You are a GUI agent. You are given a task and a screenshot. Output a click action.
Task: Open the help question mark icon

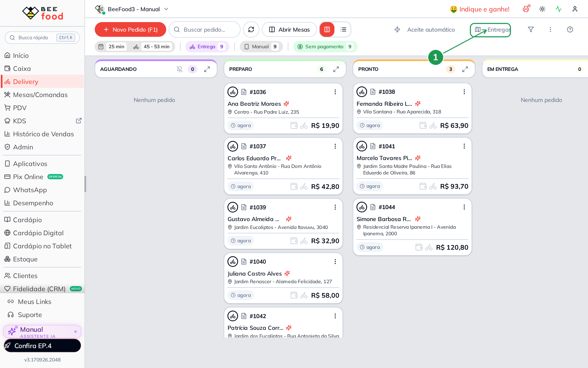[x=570, y=29]
